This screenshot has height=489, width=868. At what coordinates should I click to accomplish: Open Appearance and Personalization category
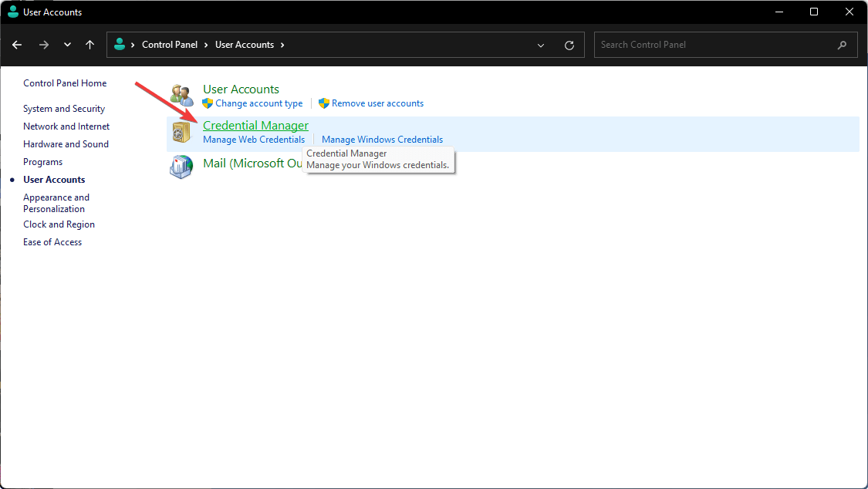click(56, 203)
